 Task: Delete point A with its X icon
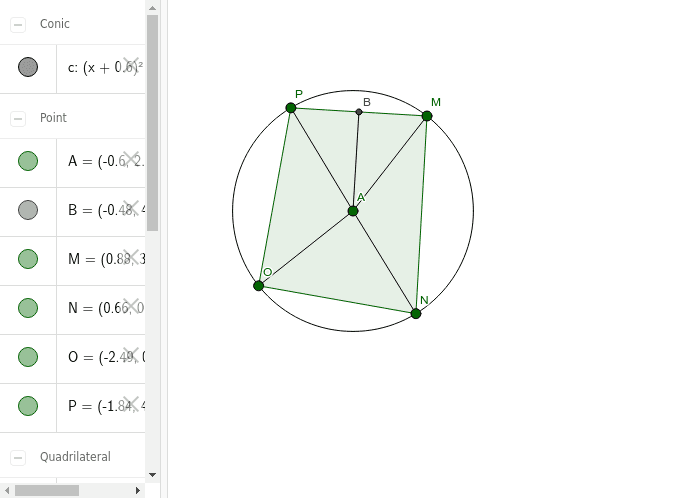pyautogui.click(x=131, y=158)
